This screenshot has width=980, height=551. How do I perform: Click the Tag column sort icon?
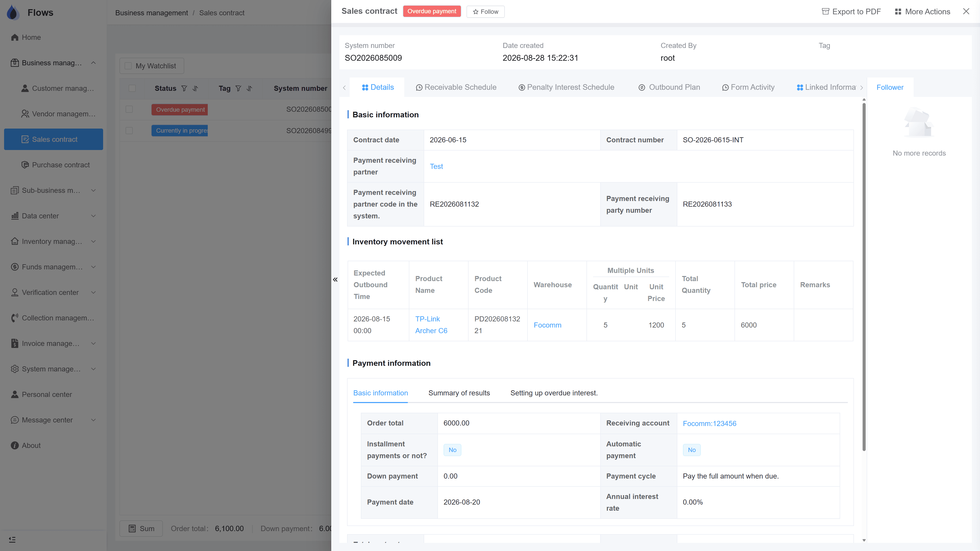pyautogui.click(x=249, y=88)
